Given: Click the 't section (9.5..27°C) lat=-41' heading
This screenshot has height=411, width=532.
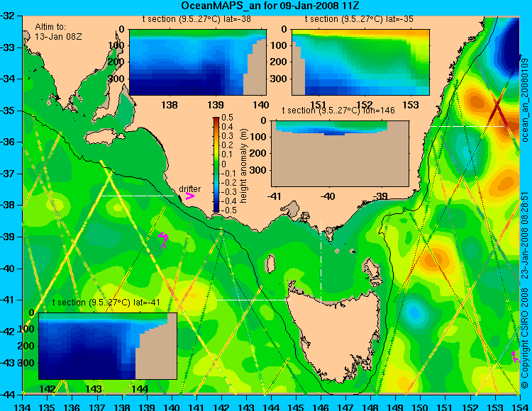Looking at the screenshot, I should (x=106, y=303).
